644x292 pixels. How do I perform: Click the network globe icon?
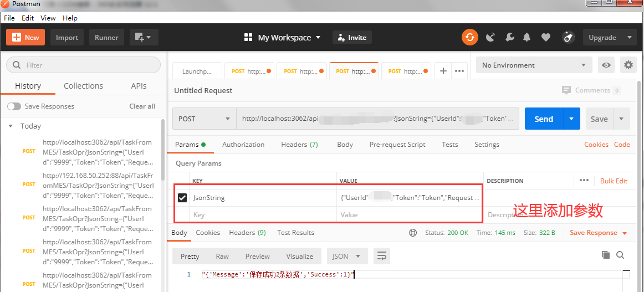[x=413, y=233]
